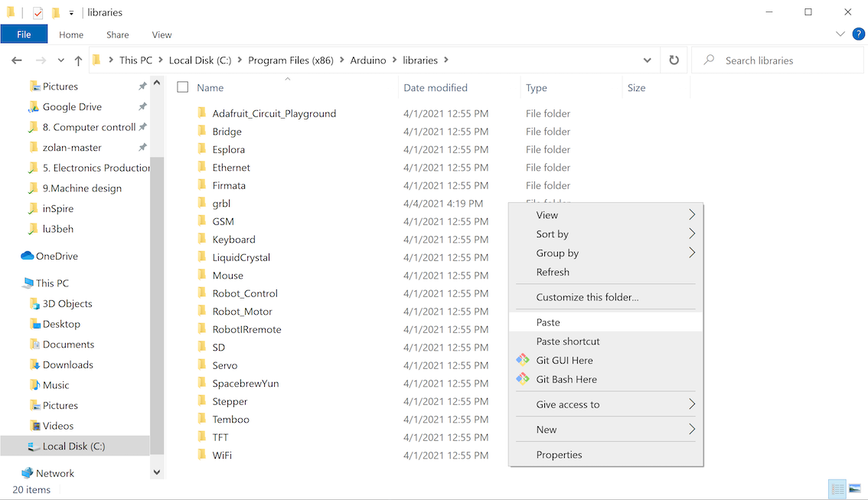
Task: Click the TFT folder name
Action: coord(220,437)
